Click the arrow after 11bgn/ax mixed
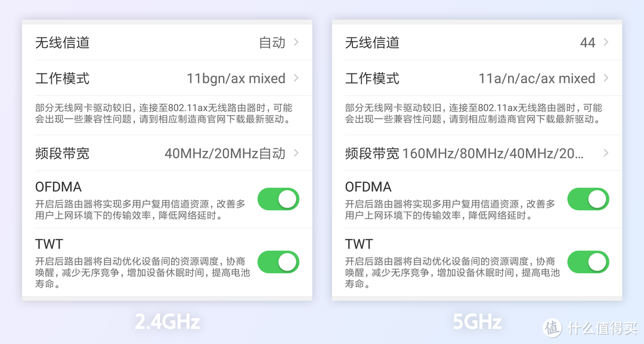 pos(298,78)
